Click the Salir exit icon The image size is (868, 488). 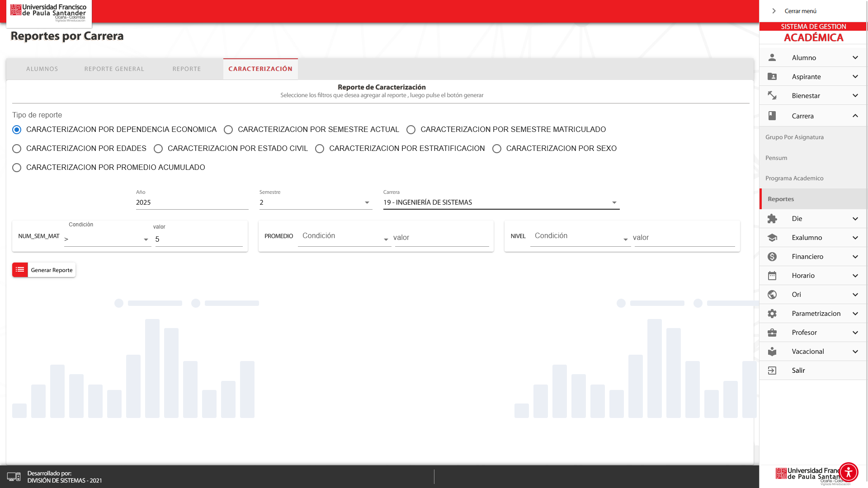point(772,371)
